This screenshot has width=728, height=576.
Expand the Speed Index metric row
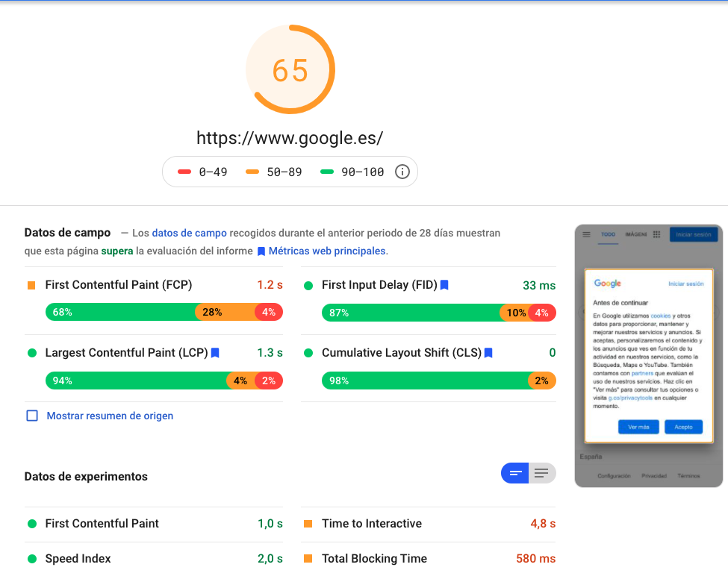pos(154,559)
